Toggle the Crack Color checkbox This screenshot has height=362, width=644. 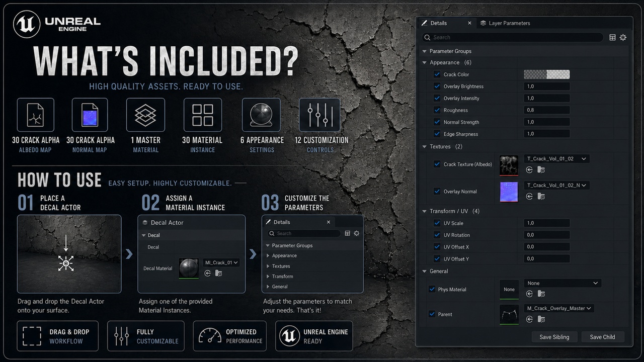click(x=437, y=74)
